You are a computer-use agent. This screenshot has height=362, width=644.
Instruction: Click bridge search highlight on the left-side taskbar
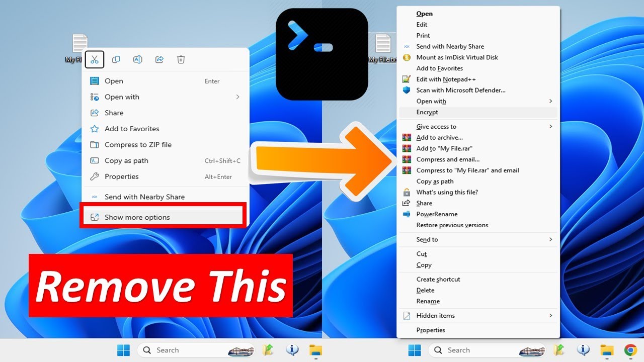(240, 351)
